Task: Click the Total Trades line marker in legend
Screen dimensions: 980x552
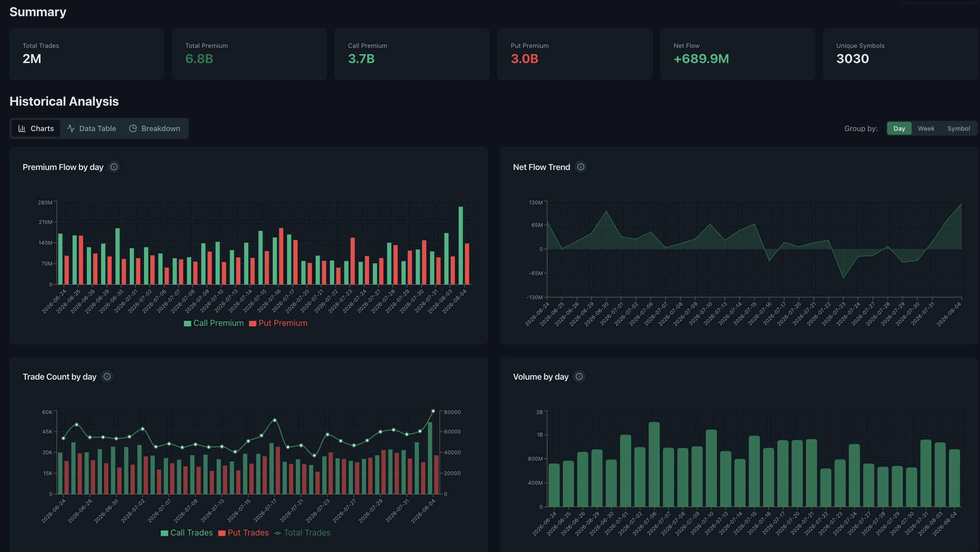Action: [x=278, y=533]
